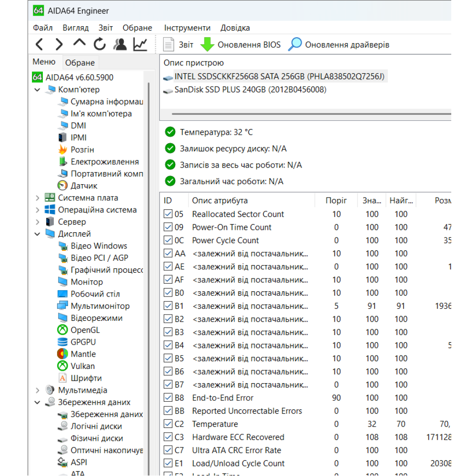Switch to the Обране tab
The image size is (476, 476).
(80, 62)
